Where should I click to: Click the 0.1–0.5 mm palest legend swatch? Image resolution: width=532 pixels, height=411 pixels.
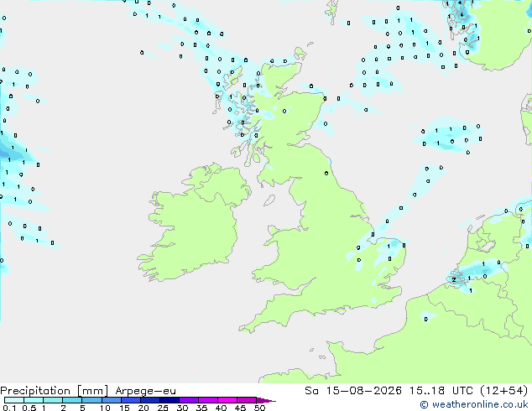click(x=14, y=400)
